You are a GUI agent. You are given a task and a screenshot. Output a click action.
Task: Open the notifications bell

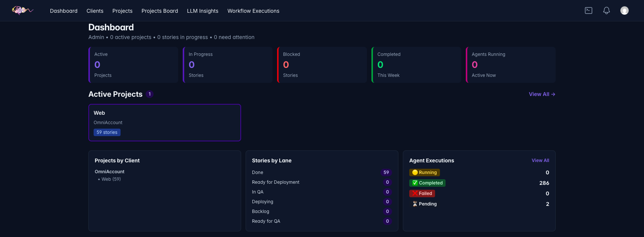pos(607,10)
